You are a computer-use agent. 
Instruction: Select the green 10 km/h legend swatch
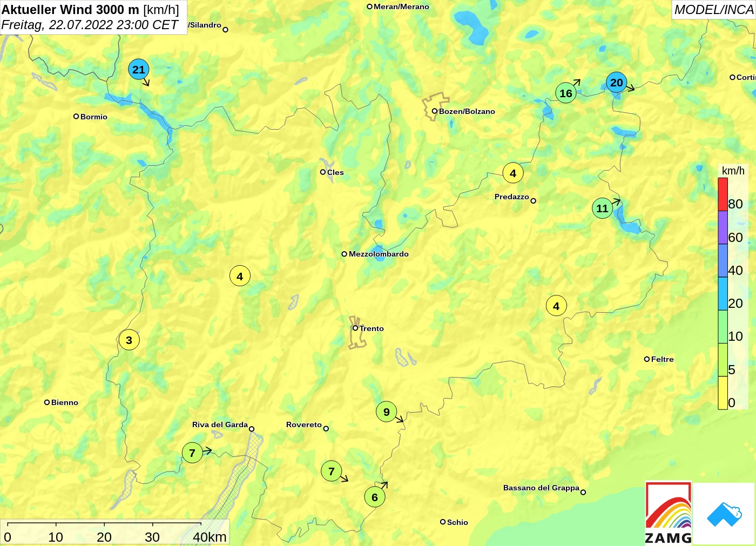click(723, 327)
